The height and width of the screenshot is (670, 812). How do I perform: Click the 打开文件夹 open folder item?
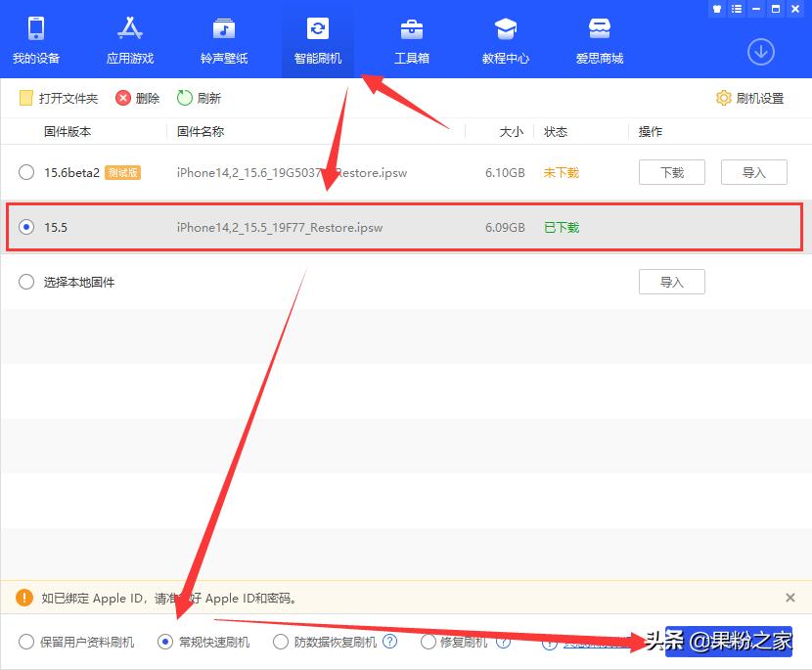point(59,98)
